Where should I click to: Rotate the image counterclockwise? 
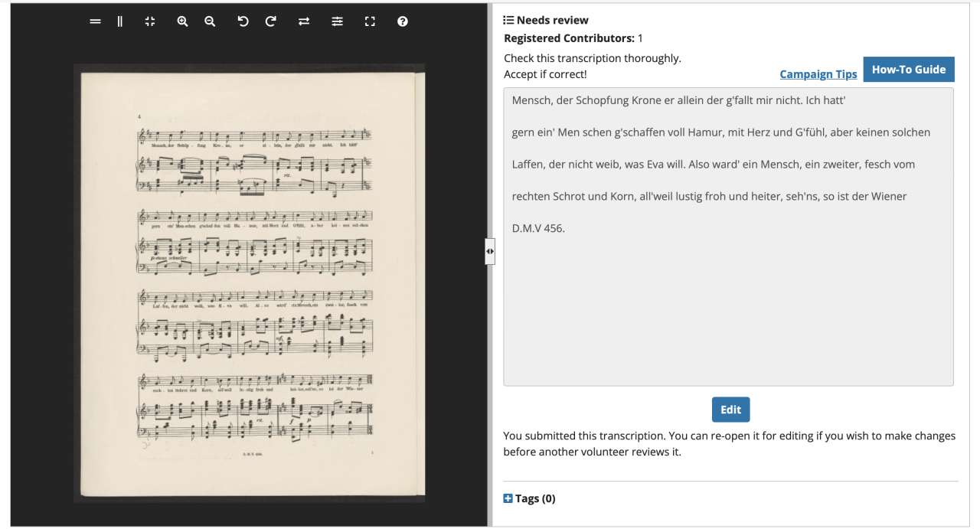243,21
